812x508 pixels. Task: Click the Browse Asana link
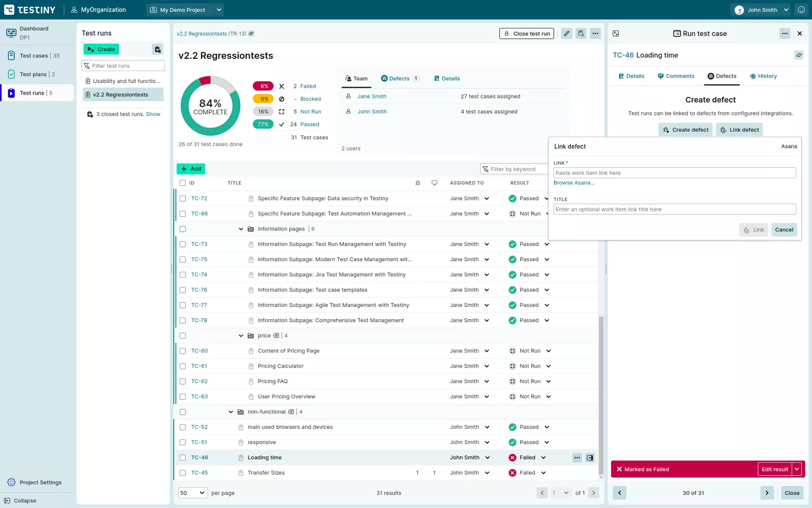(573, 183)
